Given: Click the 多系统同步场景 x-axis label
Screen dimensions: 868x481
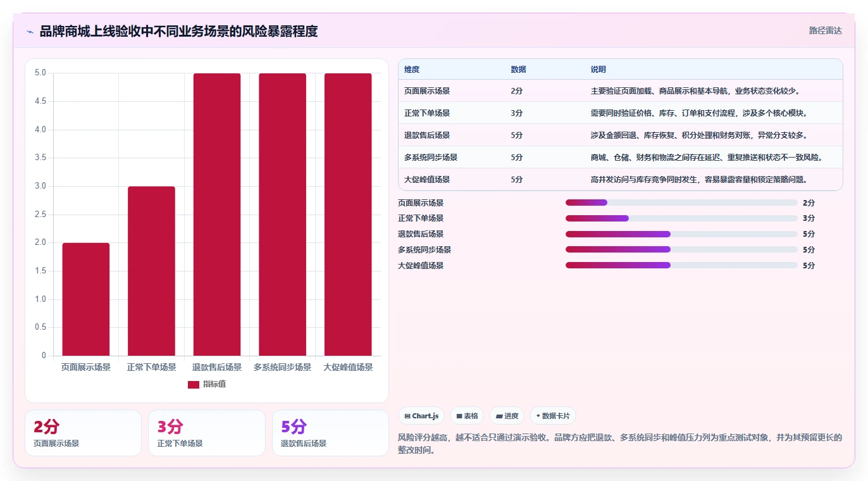Looking at the screenshot, I should pyautogui.click(x=283, y=367).
